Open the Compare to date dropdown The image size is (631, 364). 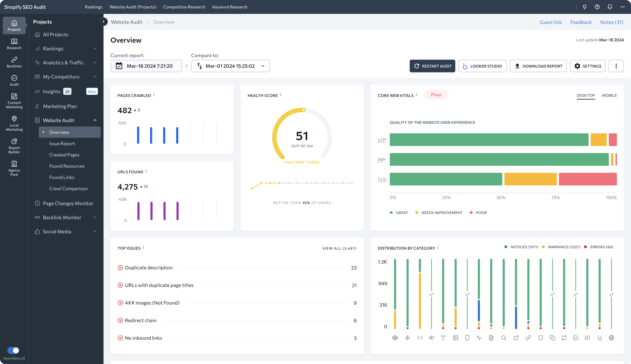[230, 66]
